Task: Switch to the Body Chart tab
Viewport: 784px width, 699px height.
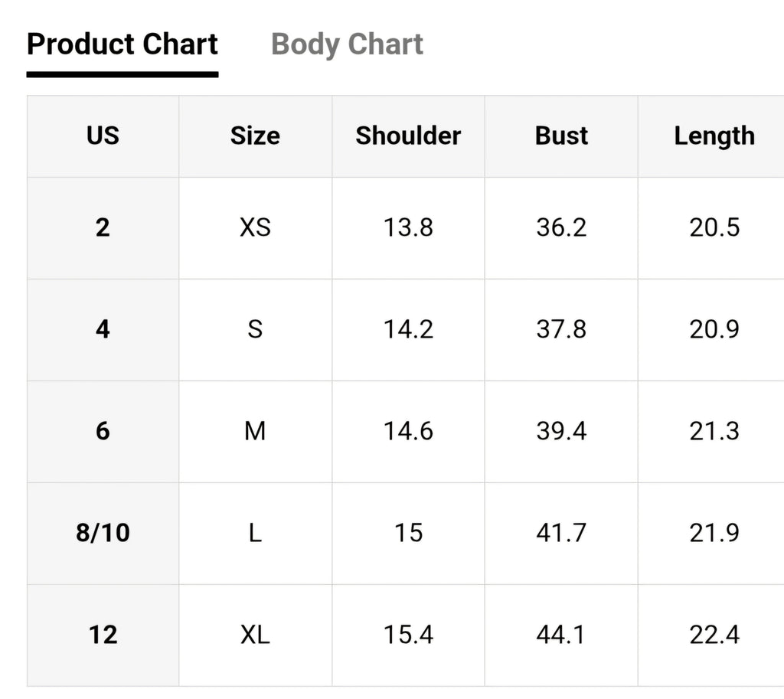Action: coord(347,44)
